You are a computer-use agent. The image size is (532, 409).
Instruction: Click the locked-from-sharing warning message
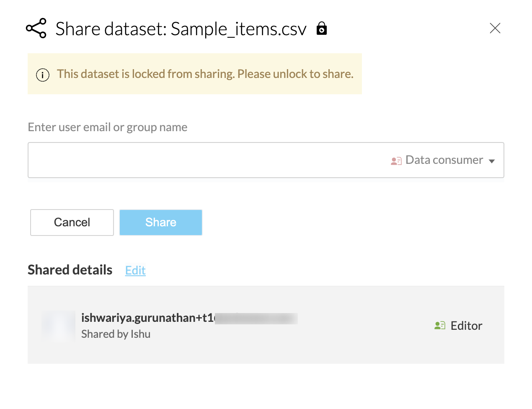(x=205, y=74)
